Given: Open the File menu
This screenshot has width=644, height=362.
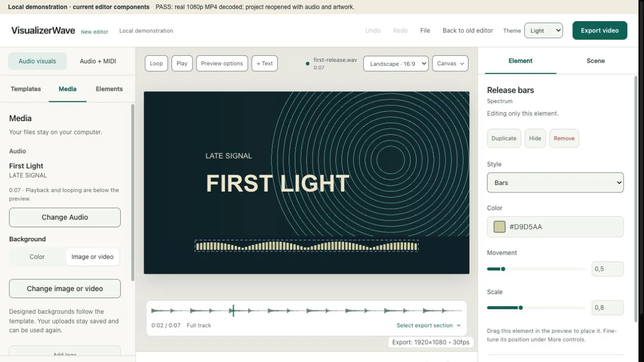Looking at the screenshot, I should coord(425,30).
